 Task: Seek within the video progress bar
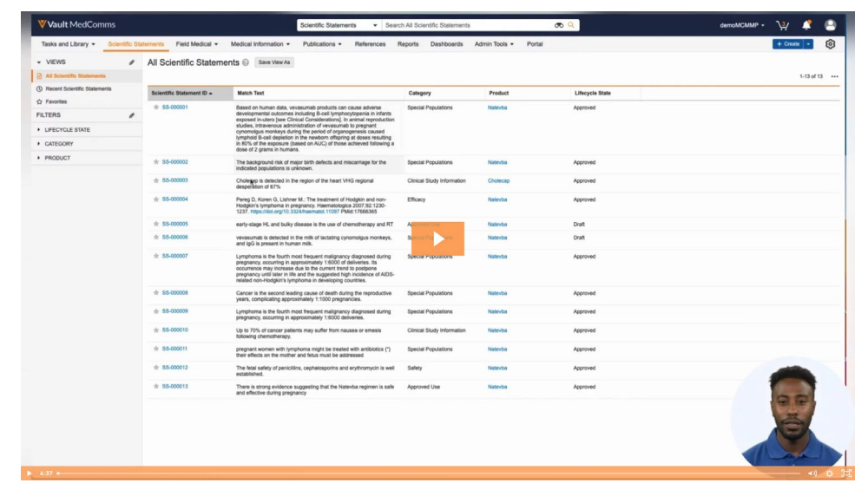(429, 473)
